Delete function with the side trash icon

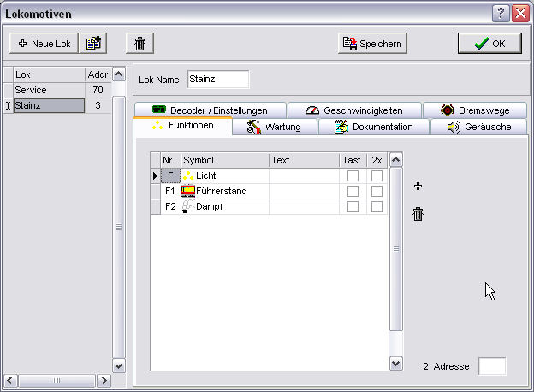(418, 214)
